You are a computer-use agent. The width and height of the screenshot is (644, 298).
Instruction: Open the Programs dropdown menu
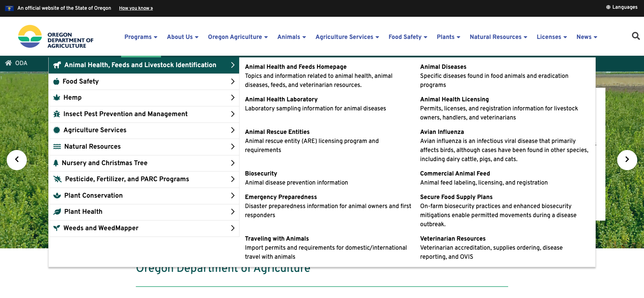pos(141,37)
